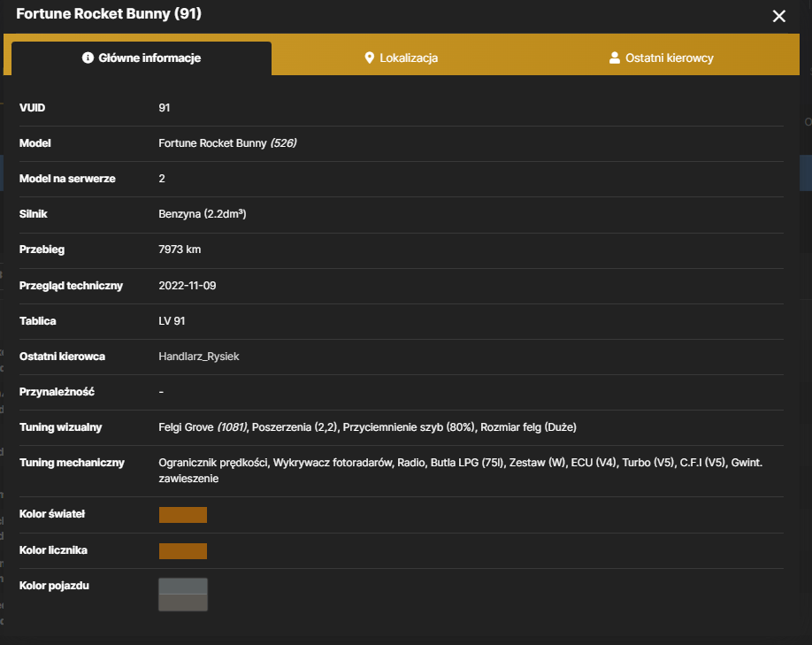The height and width of the screenshot is (645, 812).
Task: Click the map pin icon beside Lokalizacja
Action: coord(369,58)
